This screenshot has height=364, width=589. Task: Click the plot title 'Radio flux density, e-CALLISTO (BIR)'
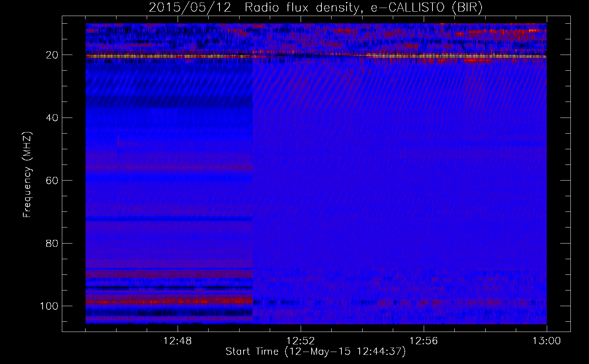click(363, 8)
